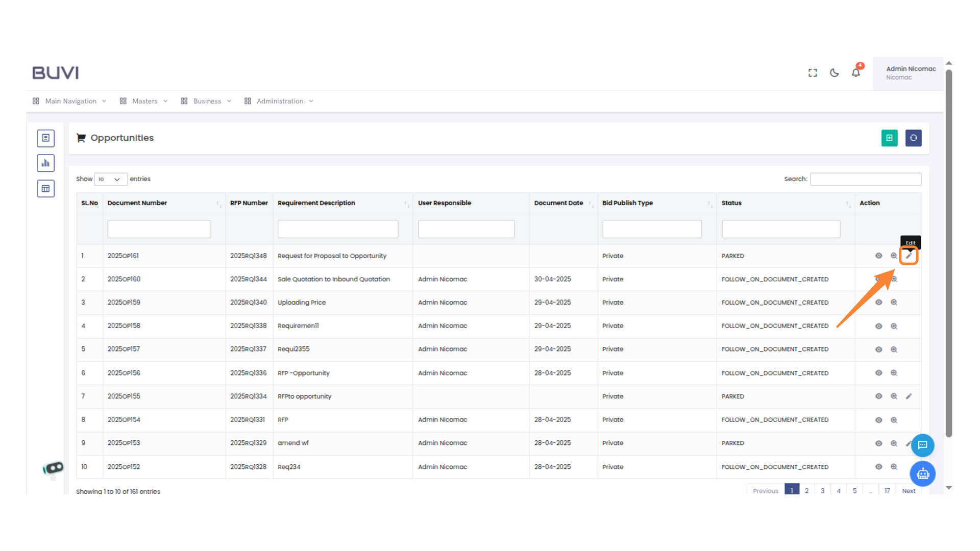
Task: Toggle dark mode with the moon icon
Action: coord(834,72)
